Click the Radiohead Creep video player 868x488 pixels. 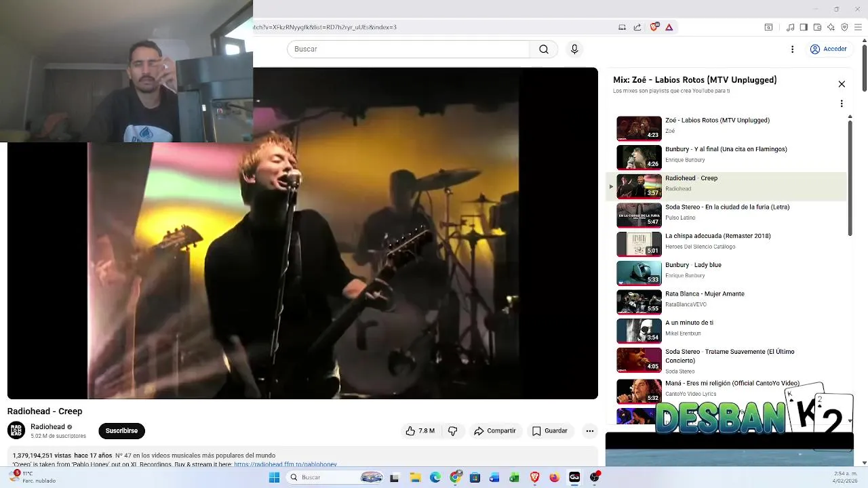coord(302,233)
